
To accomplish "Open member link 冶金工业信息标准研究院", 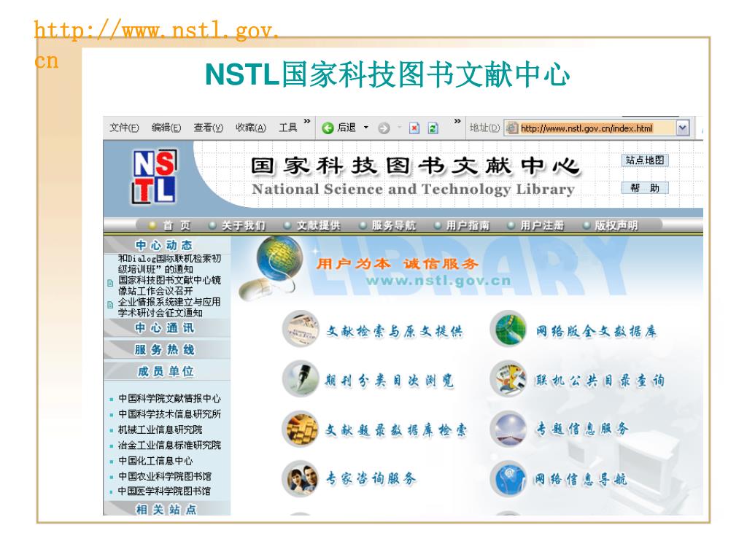I will point(169,446).
